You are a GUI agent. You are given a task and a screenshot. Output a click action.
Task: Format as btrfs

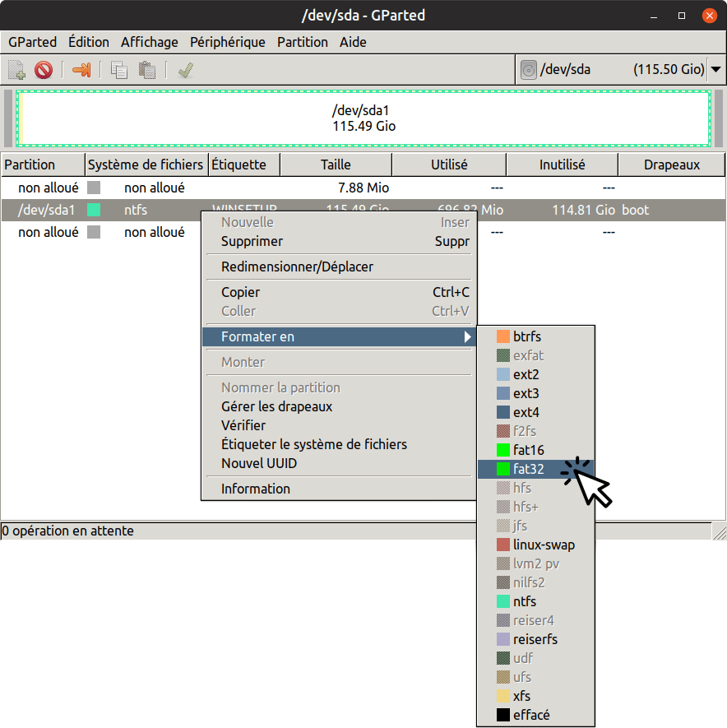[536, 336]
